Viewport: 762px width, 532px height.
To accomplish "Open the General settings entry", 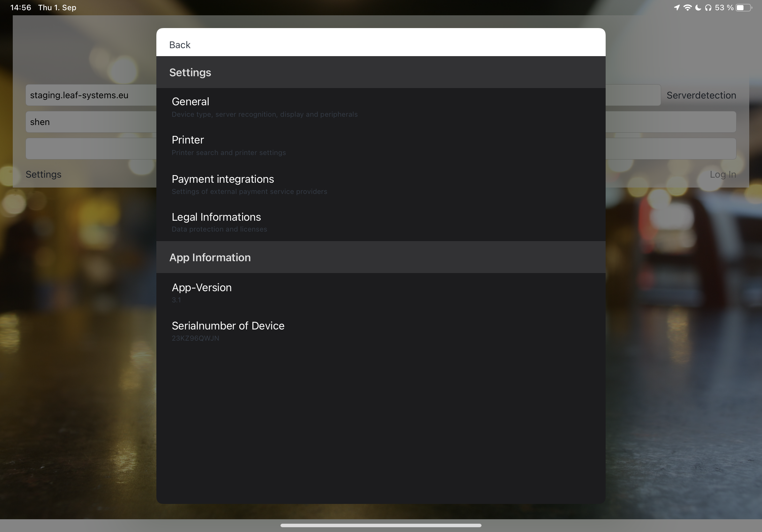I will (x=190, y=102).
